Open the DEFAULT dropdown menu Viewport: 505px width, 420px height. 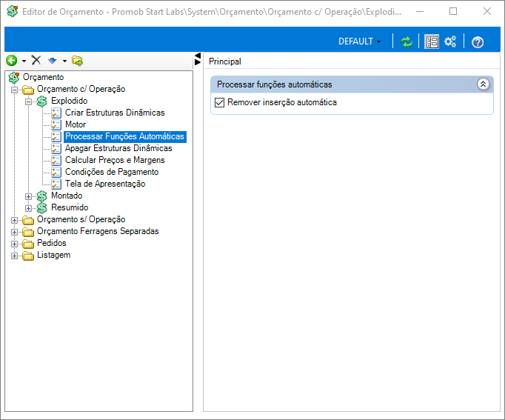(359, 41)
